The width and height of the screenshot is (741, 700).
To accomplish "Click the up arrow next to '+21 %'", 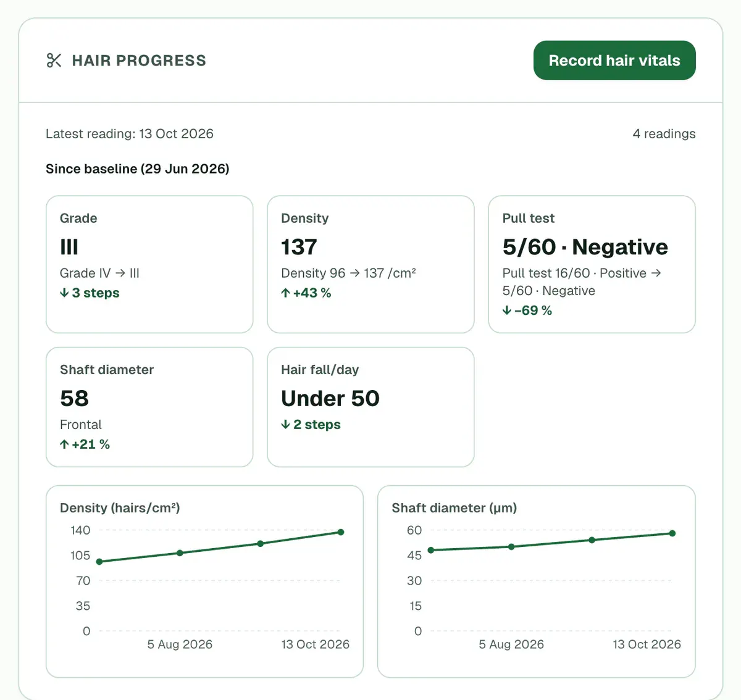I will click(64, 444).
